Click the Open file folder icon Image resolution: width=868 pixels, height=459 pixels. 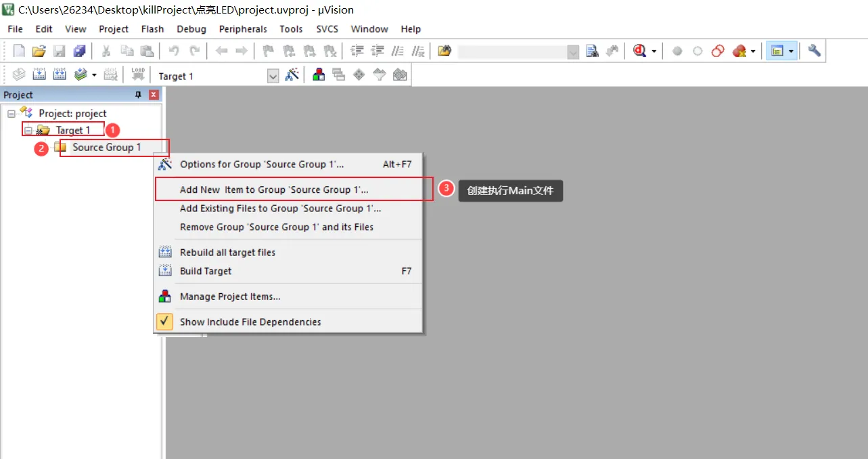pyautogui.click(x=39, y=51)
